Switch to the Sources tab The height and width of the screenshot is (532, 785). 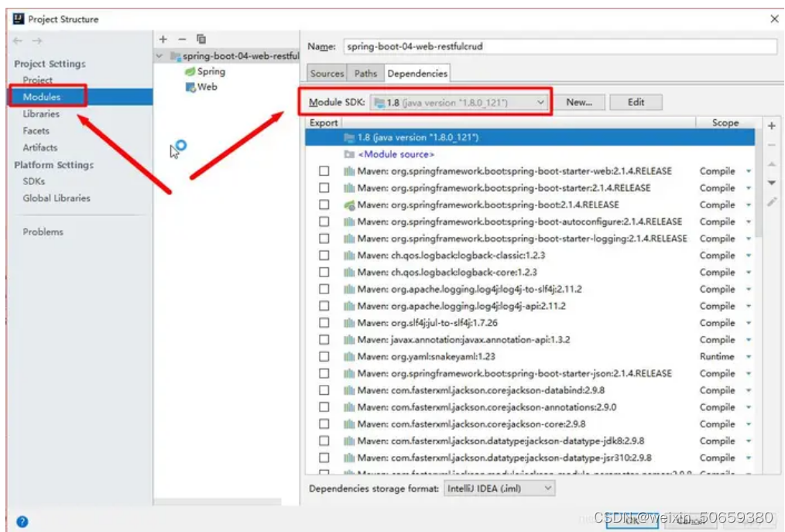tap(326, 73)
